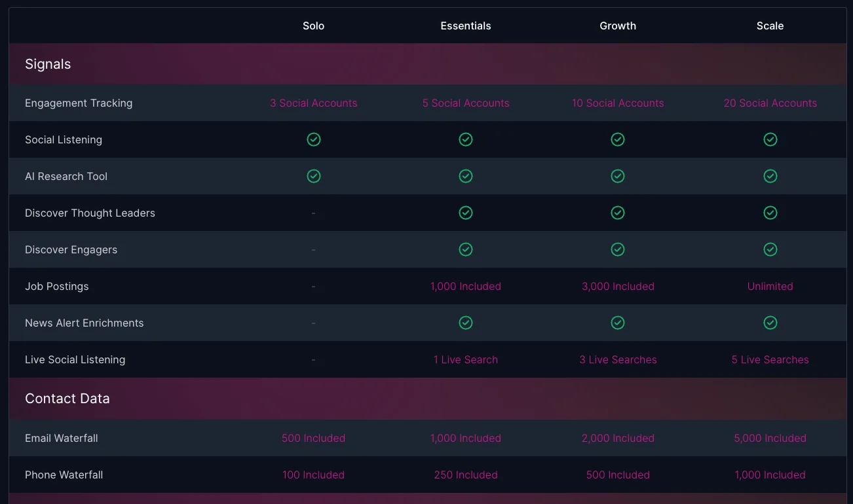This screenshot has width=853, height=504.
Task: Click the Discover Thought Leaders row label
Action: (90, 213)
